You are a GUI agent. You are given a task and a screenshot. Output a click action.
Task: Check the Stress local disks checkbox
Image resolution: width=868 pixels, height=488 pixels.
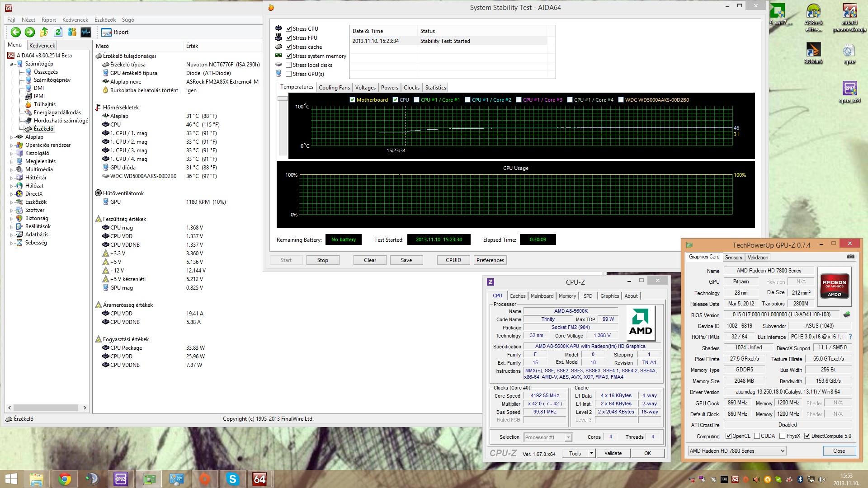click(288, 65)
